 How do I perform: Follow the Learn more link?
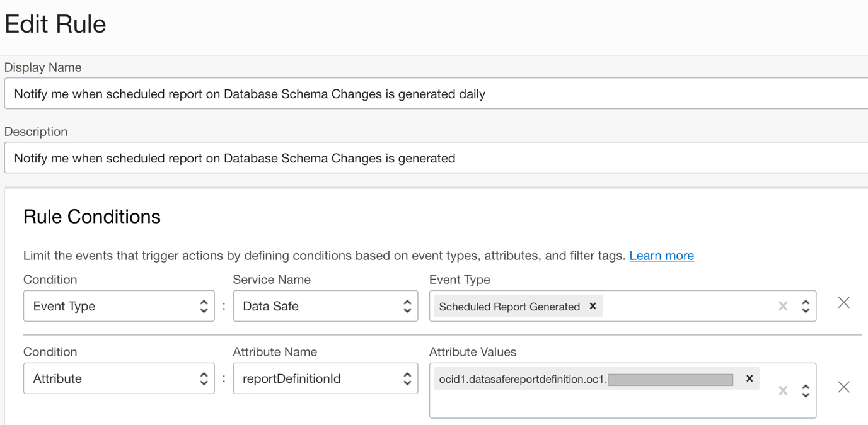(661, 256)
